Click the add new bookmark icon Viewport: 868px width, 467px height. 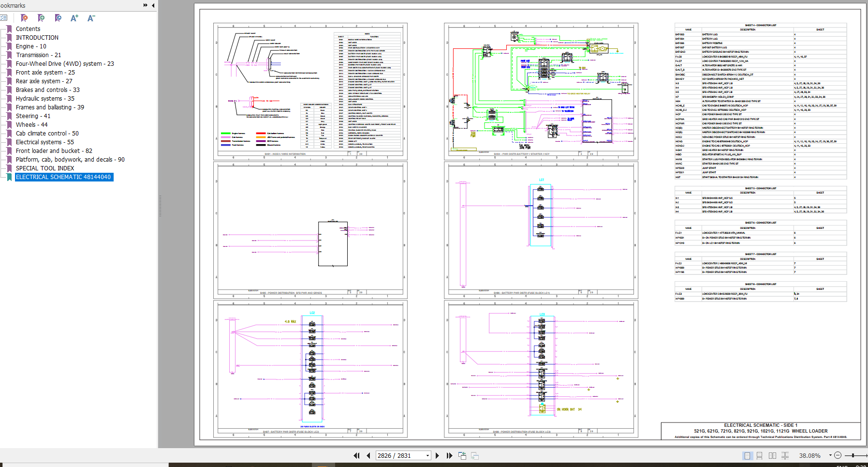[x=41, y=18]
